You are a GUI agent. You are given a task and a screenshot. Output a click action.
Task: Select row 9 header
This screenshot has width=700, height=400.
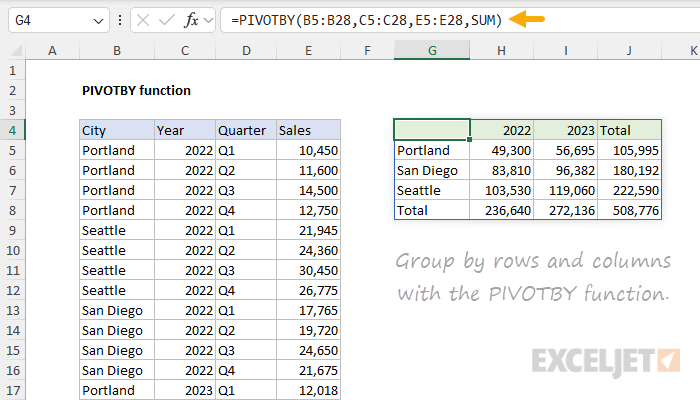click(x=12, y=230)
